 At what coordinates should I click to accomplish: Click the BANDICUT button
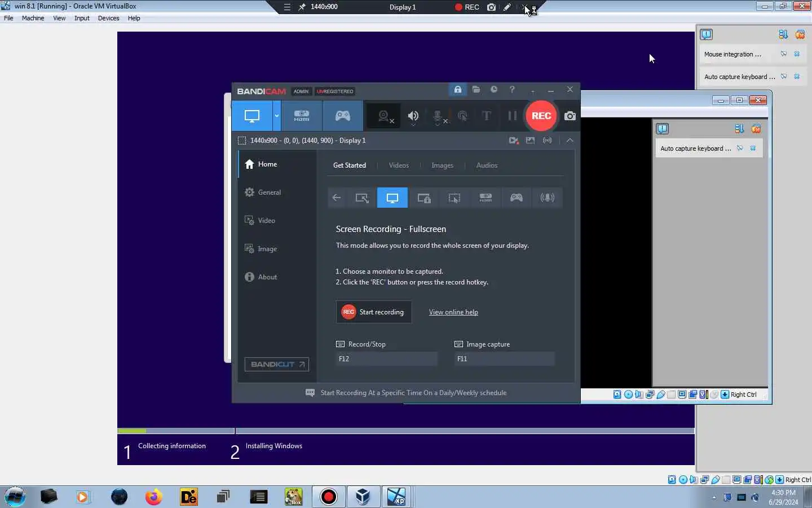point(277,365)
